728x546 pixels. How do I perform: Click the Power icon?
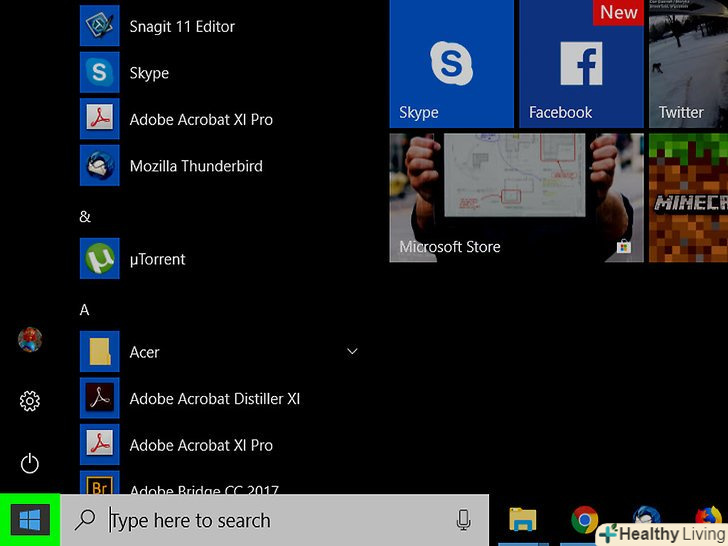[x=30, y=463]
